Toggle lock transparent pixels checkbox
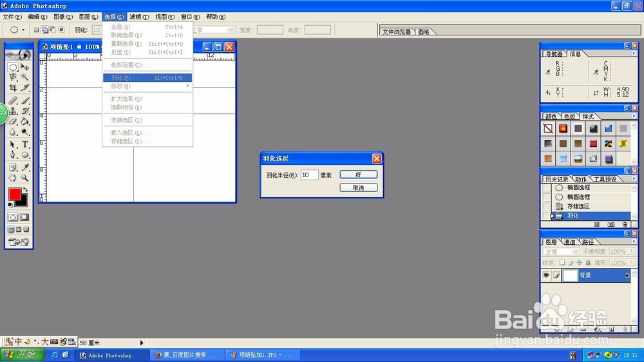 pos(562,263)
